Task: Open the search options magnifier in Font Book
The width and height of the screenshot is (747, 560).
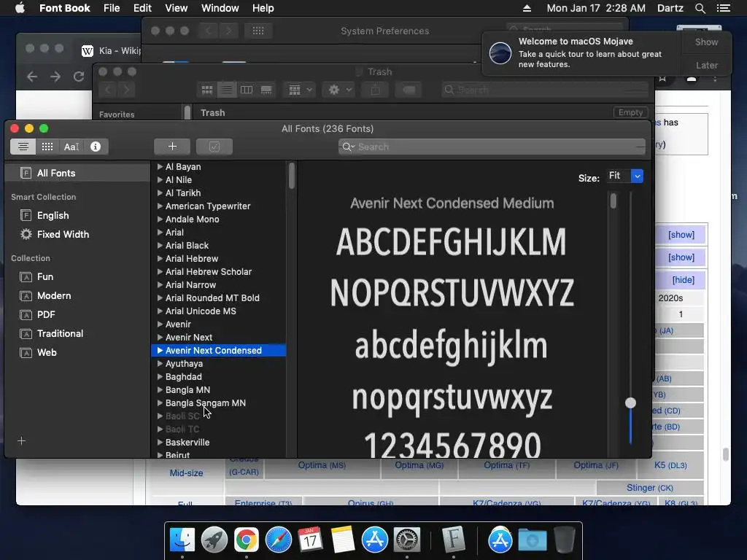Action: click(x=348, y=147)
